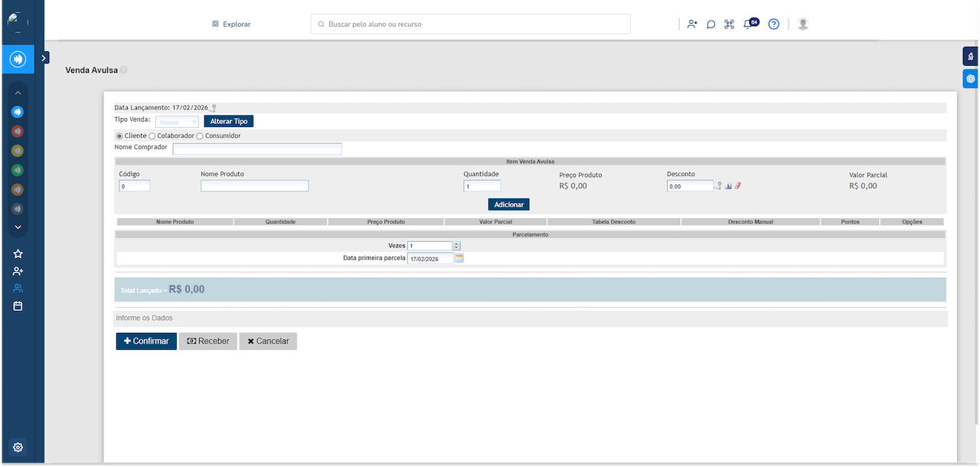The height and width of the screenshot is (467, 980).
Task: Click the red eraser icon beside Desconto
Action: coord(738,186)
